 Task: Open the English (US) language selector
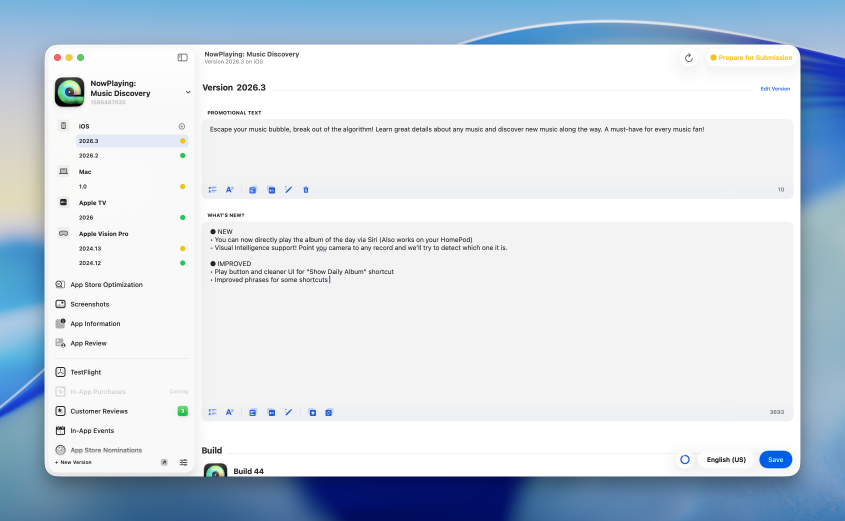726,460
